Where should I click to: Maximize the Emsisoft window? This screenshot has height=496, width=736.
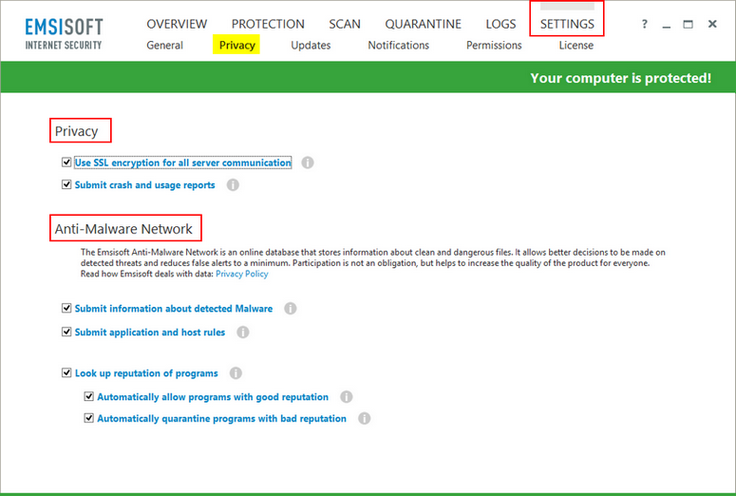(x=688, y=24)
